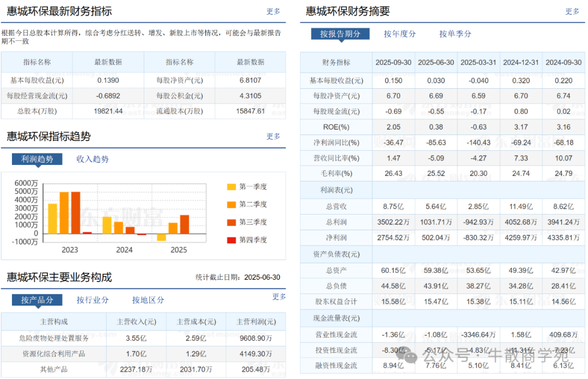Click the 每股公积金 value 4.3105
This screenshot has width=588, height=379.
point(250,96)
